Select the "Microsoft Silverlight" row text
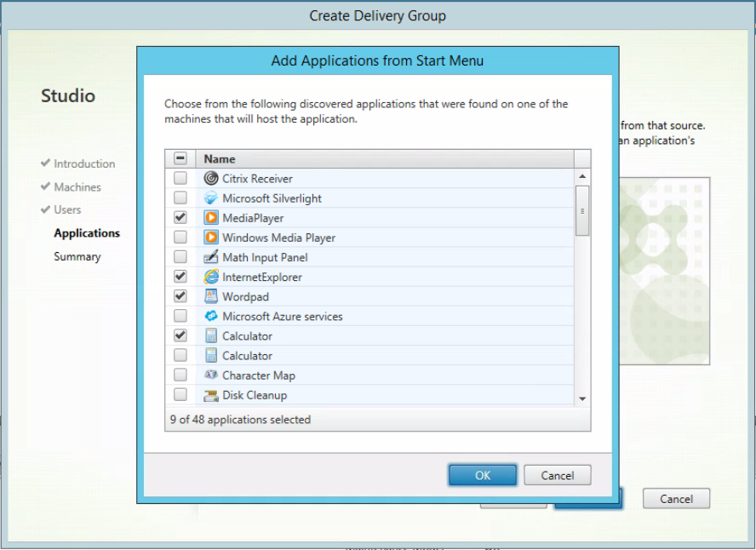The width and height of the screenshot is (756, 550). click(x=272, y=198)
